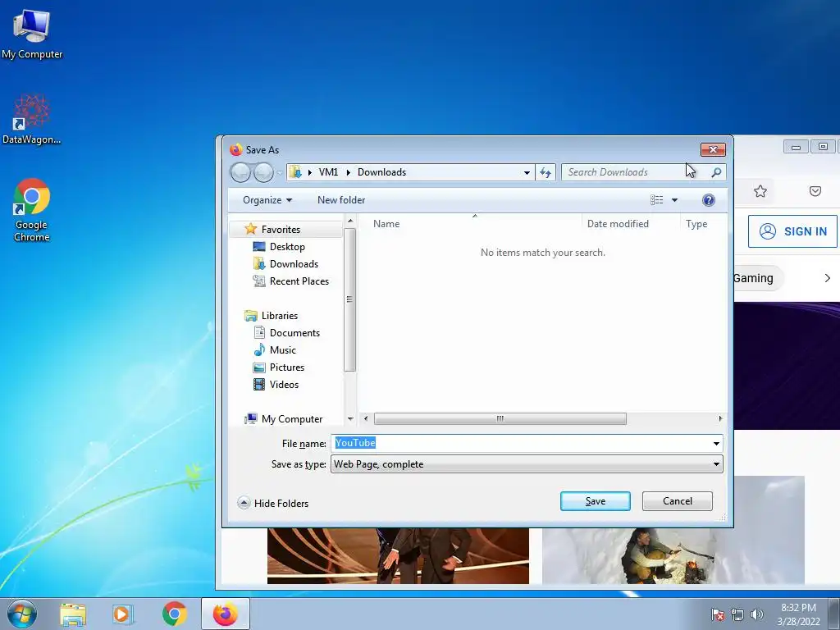
Task: Click the taskbar clock showing 8:32 PM
Action: (798, 614)
